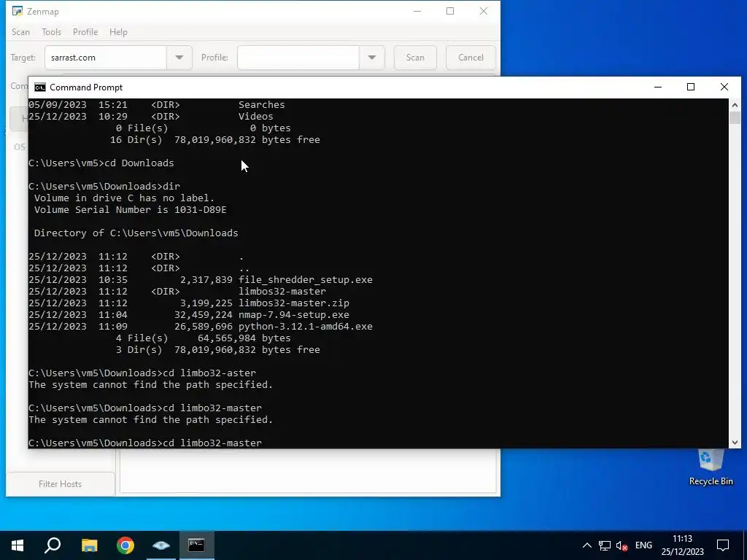This screenshot has width=747, height=560.
Task: Open Zenmap Scan menu
Action: point(20,32)
